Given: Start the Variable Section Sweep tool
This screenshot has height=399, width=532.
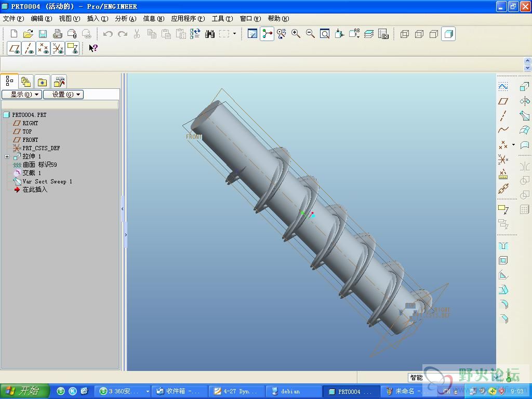Looking at the screenshot, I should coord(525,116).
